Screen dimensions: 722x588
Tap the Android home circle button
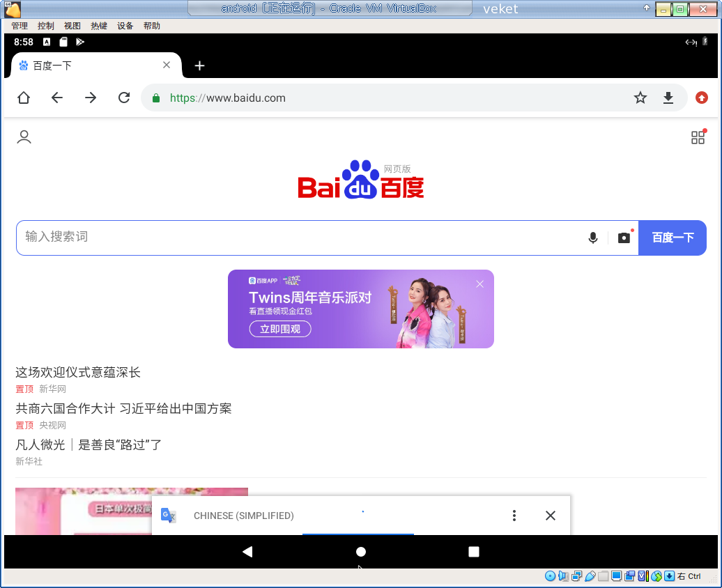coord(361,552)
